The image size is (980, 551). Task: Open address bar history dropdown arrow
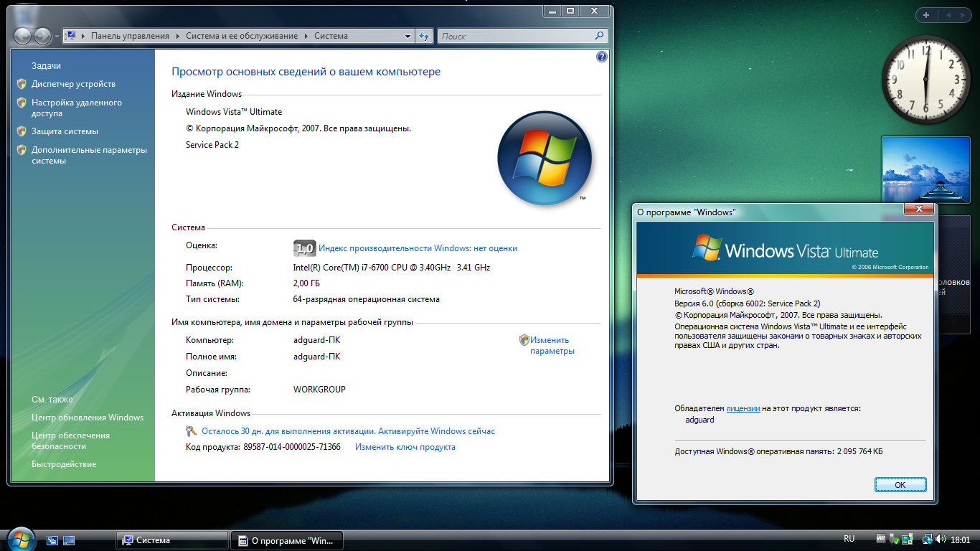407,36
